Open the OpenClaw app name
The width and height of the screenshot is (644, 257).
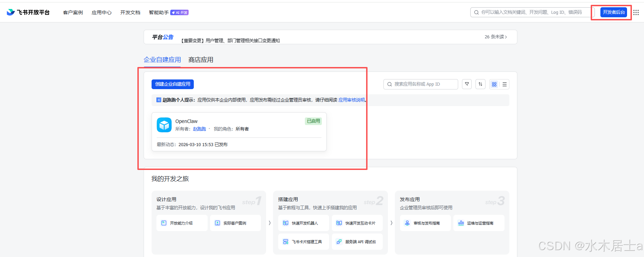pyautogui.click(x=187, y=121)
